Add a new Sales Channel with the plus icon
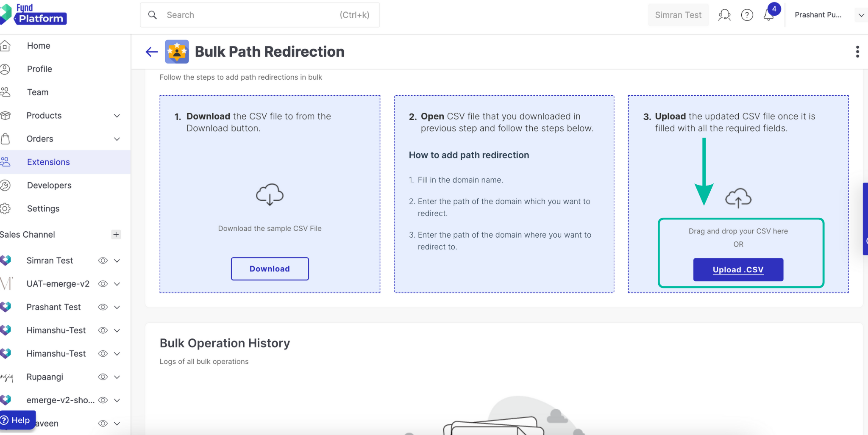 pos(116,234)
